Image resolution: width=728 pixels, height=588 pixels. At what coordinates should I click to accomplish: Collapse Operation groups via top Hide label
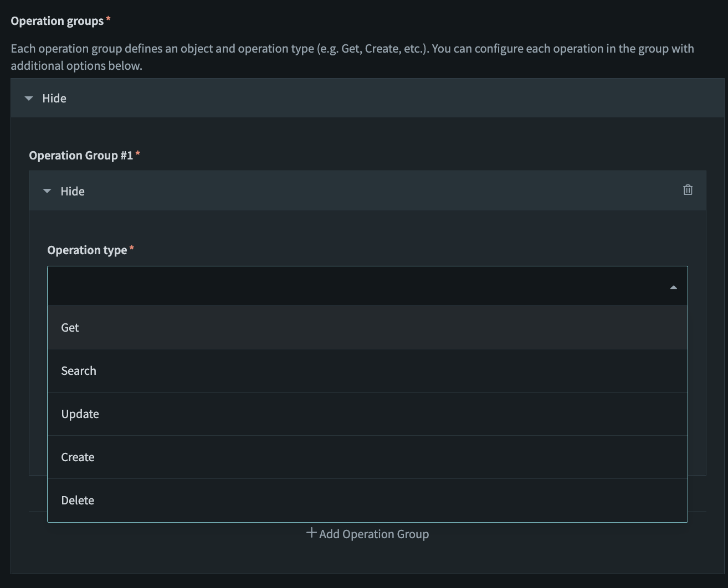[x=54, y=99]
